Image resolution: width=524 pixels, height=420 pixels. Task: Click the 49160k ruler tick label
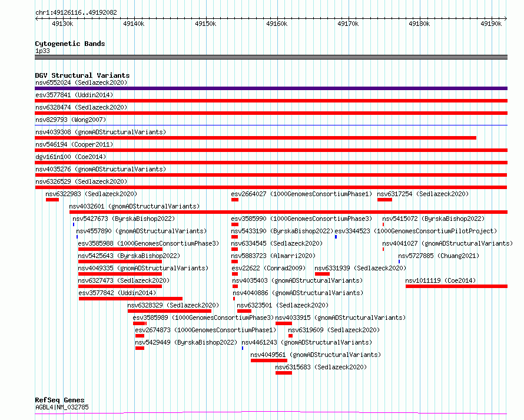(277, 24)
